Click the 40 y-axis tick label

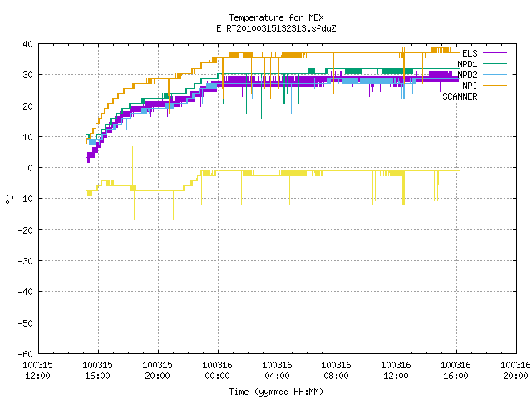coord(27,44)
